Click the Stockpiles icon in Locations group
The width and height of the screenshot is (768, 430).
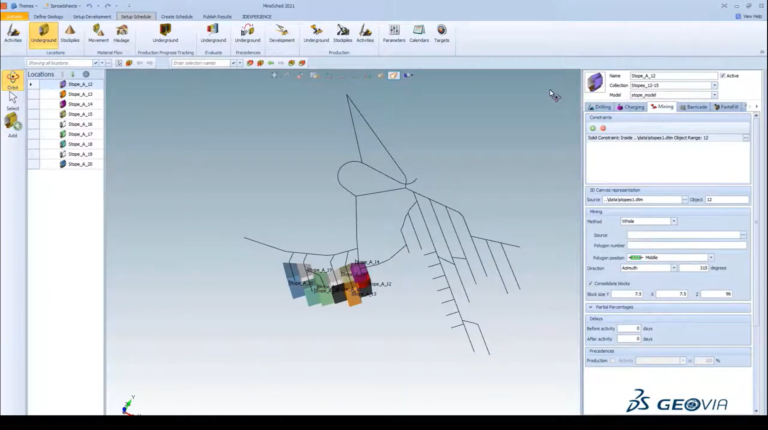70,34
